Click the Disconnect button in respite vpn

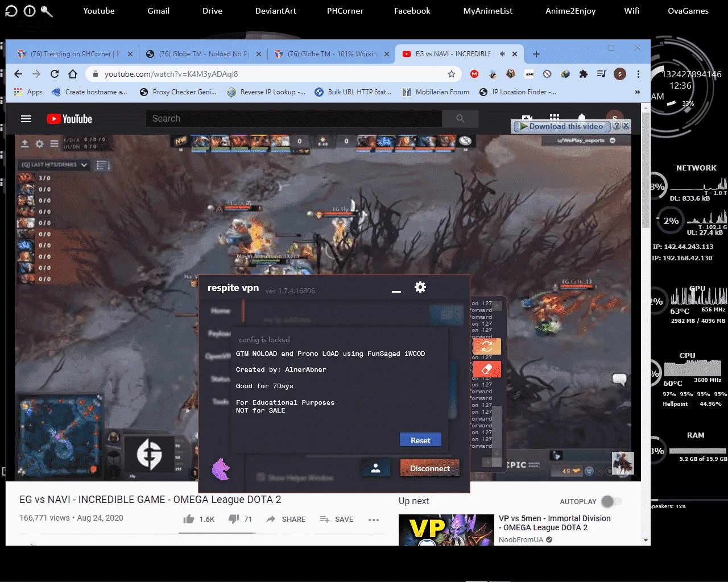pos(430,468)
